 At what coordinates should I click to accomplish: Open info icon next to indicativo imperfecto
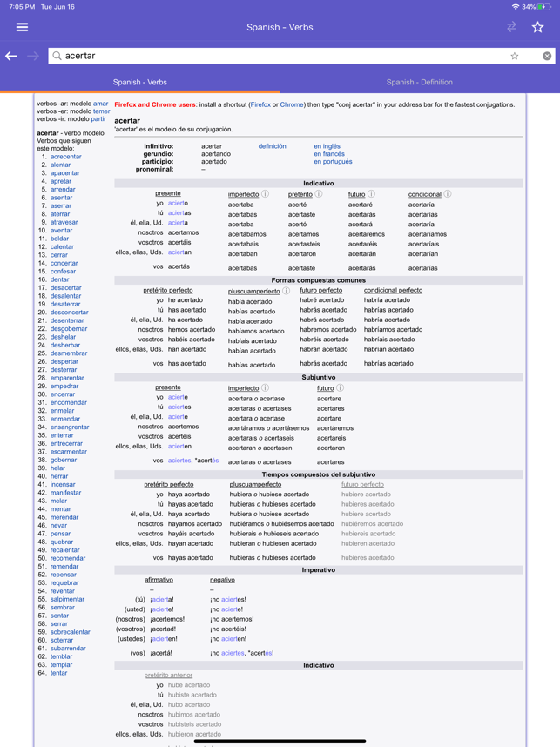(266, 194)
